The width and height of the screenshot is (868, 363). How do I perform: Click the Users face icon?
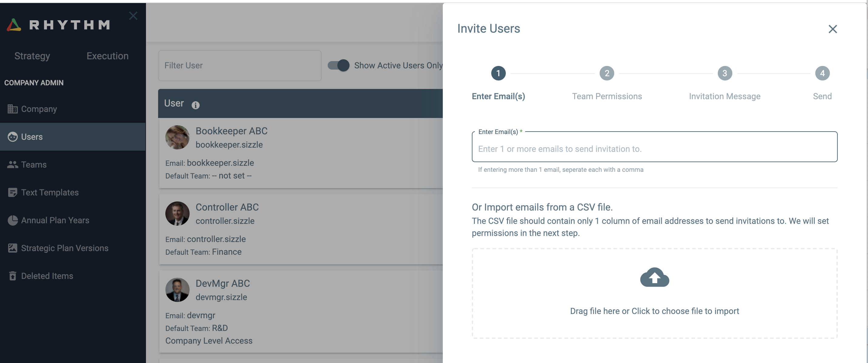tap(12, 137)
